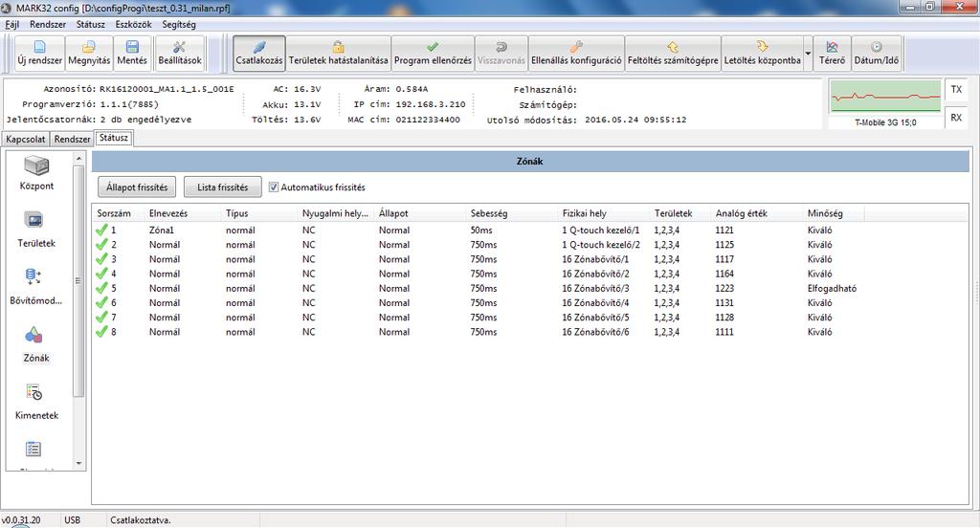Click Csatlakoztatva status text
The image size is (980, 528).
(x=140, y=520)
